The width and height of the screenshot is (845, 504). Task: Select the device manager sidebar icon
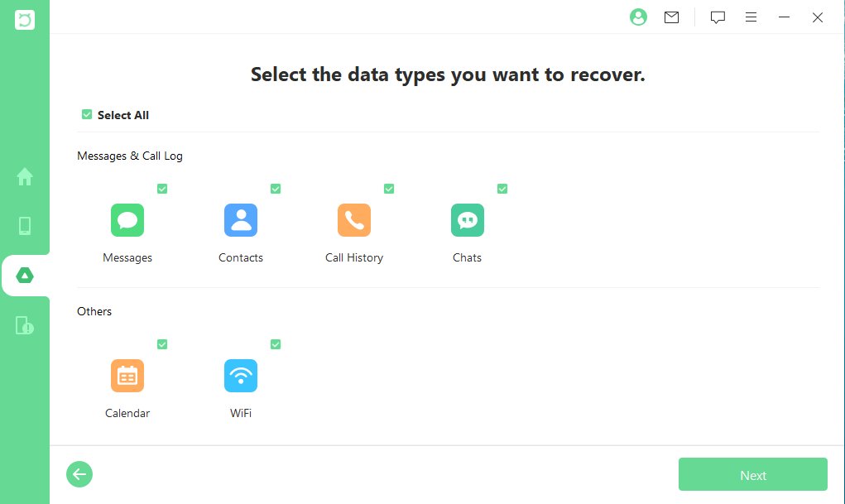(25, 225)
